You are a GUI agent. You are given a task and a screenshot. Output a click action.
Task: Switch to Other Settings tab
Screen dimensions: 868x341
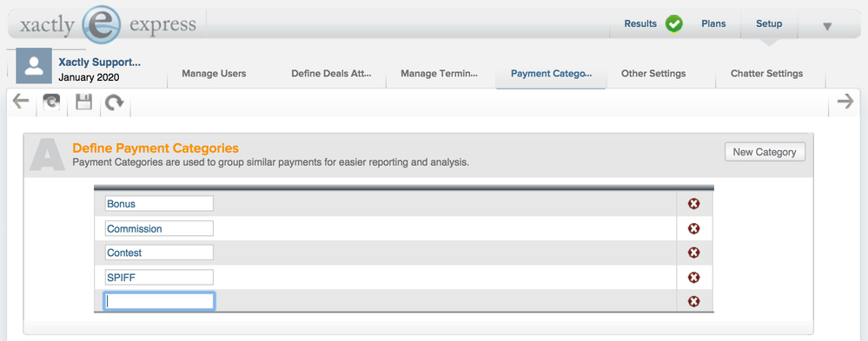click(653, 74)
